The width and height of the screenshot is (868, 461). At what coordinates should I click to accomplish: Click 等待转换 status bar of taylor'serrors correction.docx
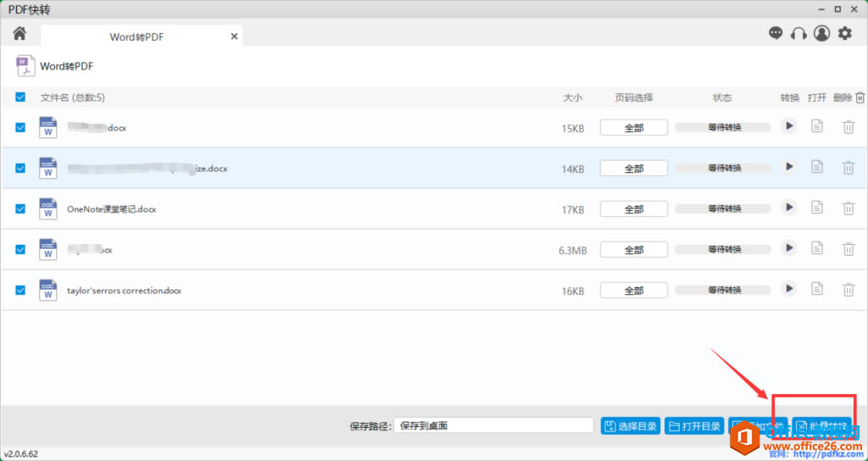[x=722, y=290]
